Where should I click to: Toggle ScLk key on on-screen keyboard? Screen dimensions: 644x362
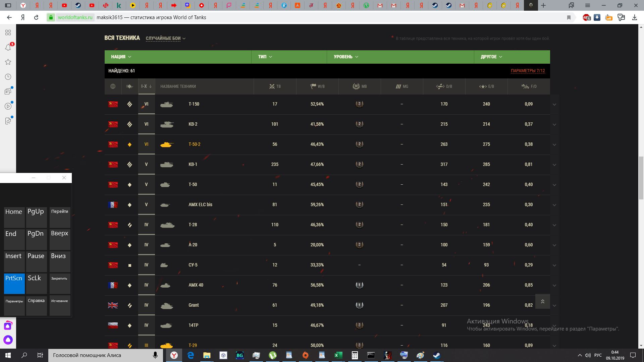coord(37,284)
